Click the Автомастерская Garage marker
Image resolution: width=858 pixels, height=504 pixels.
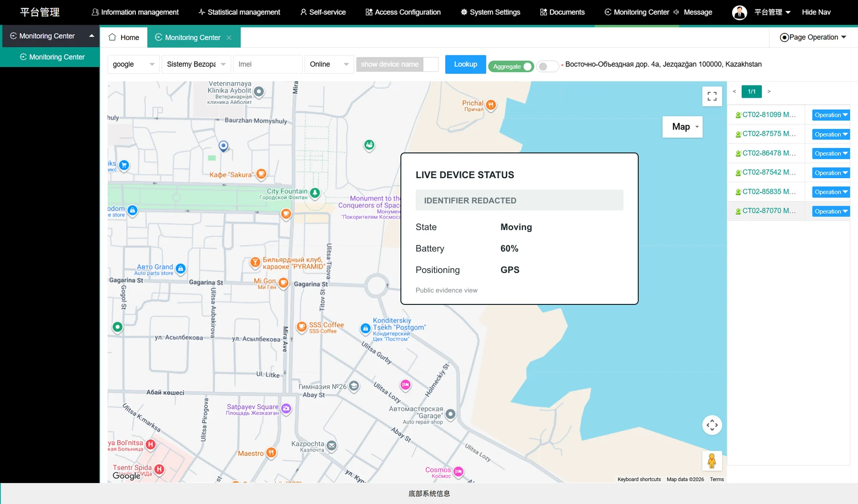[x=450, y=414]
